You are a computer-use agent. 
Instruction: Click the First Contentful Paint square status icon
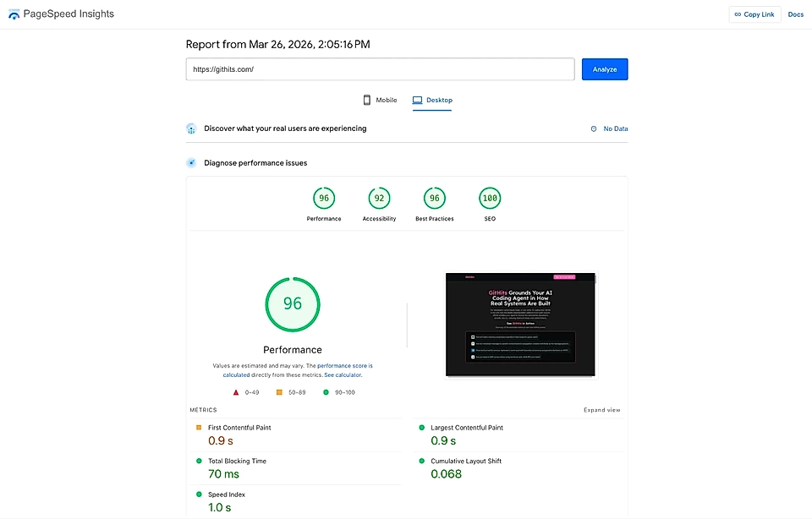tap(198, 428)
